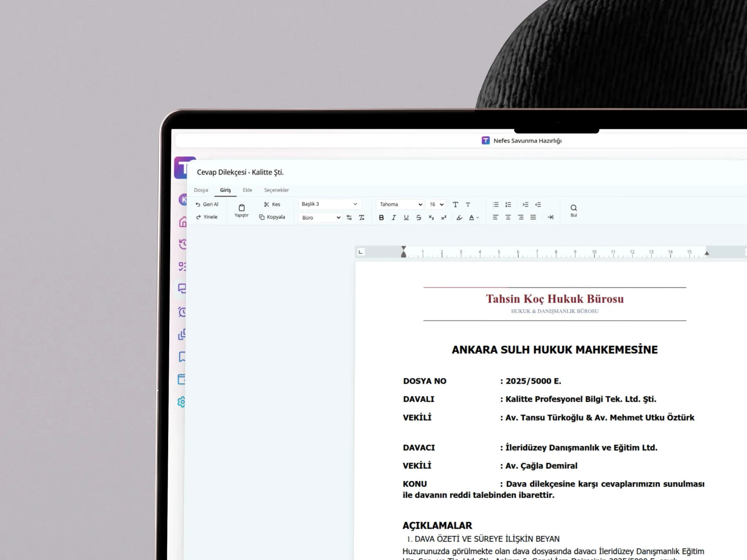Toggle underline formatting
The image size is (747, 560).
pos(406,218)
